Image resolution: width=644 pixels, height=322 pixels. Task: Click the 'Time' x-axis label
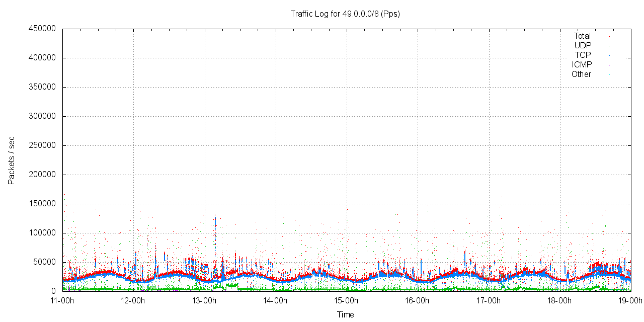click(345, 315)
